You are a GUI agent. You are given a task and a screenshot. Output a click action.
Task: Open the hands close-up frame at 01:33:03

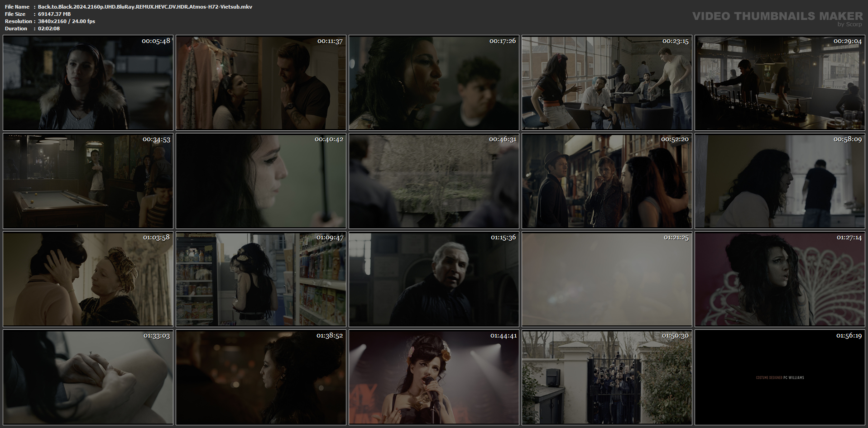(88, 377)
